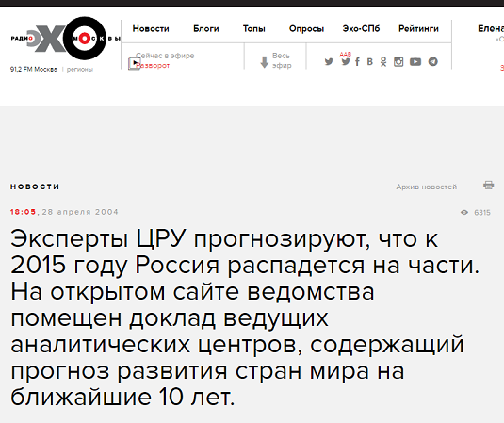The image size is (504, 423).
Task: Click the регионы link under logo
Action: (80, 70)
